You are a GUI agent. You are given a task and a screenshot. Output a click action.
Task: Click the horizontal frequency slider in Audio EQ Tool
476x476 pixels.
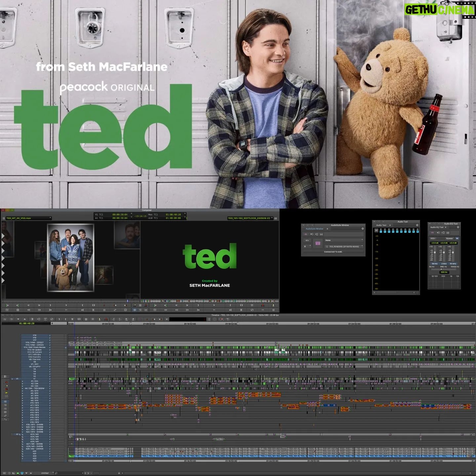coord(444,269)
